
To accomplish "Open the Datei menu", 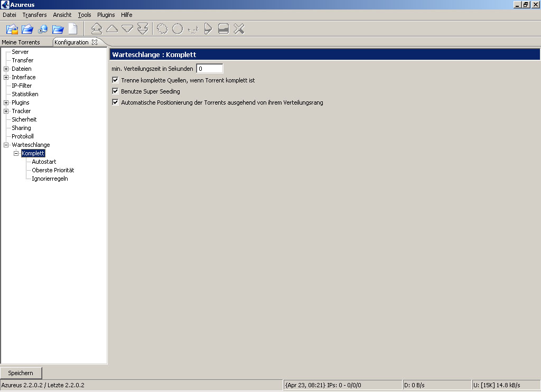I will click(10, 15).
